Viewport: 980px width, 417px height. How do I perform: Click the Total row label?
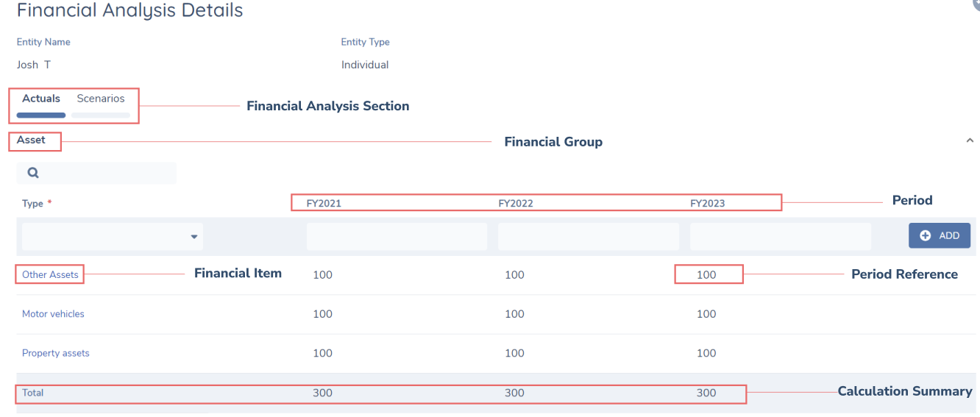[33, 393]
